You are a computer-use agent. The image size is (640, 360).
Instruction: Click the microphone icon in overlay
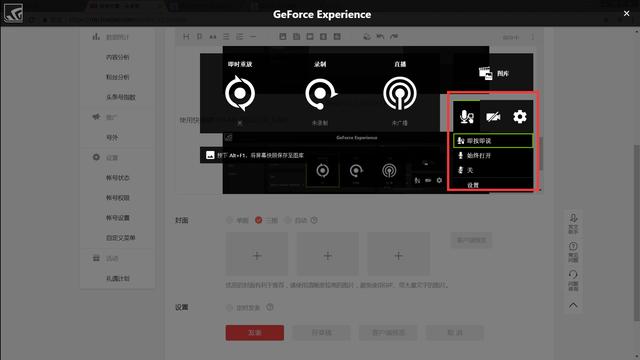click(467, 117)
